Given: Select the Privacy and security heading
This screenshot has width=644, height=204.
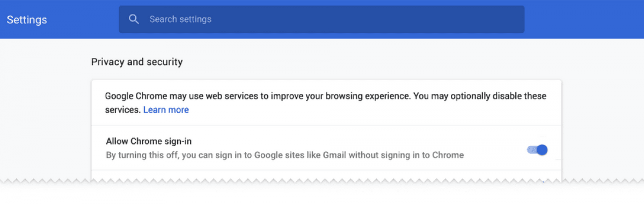Looking at the screenshot, I should [x=137, y=62].
